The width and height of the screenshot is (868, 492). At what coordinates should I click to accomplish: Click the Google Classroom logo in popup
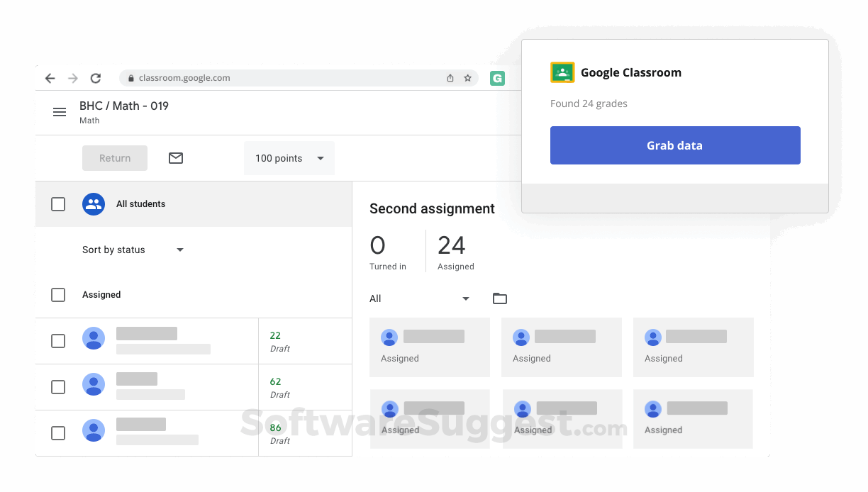(x=562, y=72)
